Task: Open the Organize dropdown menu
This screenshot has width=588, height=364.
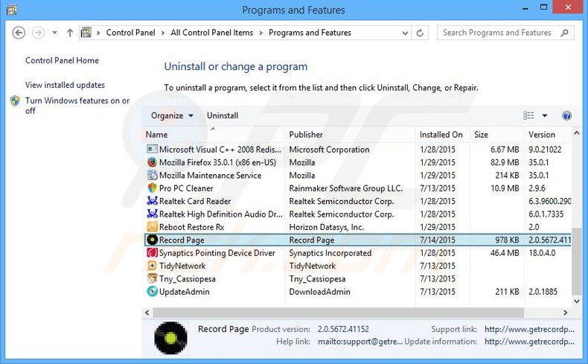Action: pos(172,115)
